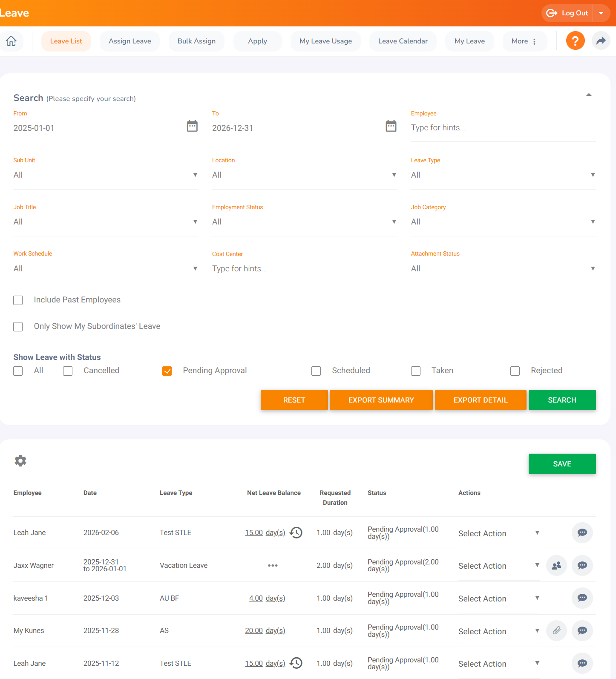616x679 pixels.
Task: Click the share arrow icon
Action: tap(601, 41)
